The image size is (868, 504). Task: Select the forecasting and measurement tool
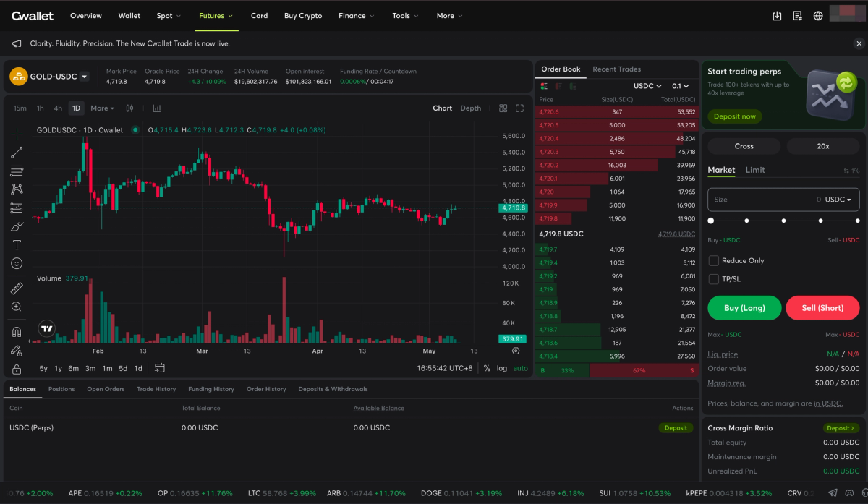click(x=17, y=208)
